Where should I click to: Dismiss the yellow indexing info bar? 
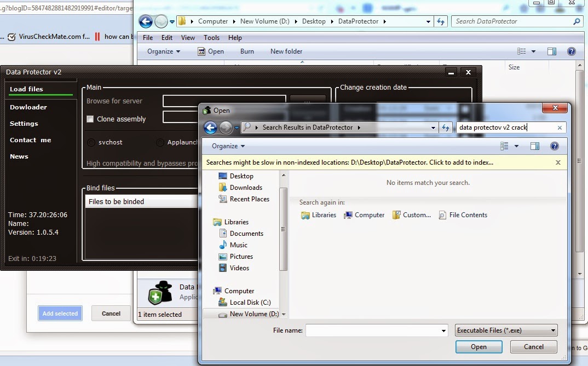click(558, 162)
